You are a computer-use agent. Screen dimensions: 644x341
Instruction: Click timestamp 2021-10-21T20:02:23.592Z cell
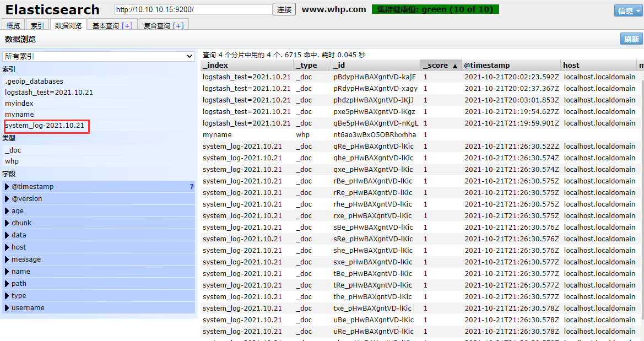[512, 77]
